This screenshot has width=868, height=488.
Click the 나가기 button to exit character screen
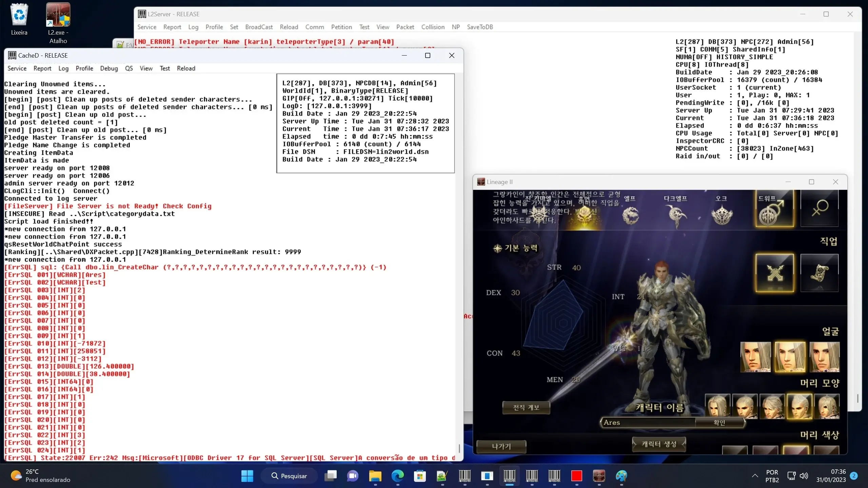click(501, 446)
